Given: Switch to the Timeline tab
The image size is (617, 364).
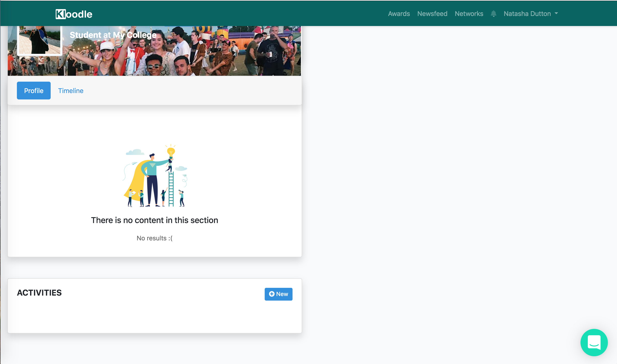Looking at the screenshot, I should click(71, 91).
